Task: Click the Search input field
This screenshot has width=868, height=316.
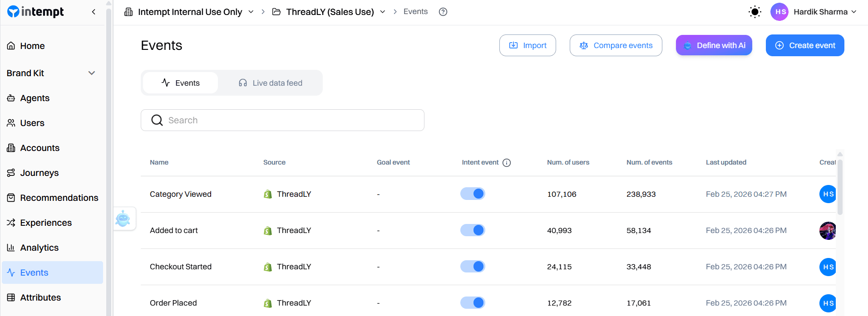Action: (282, 120)
